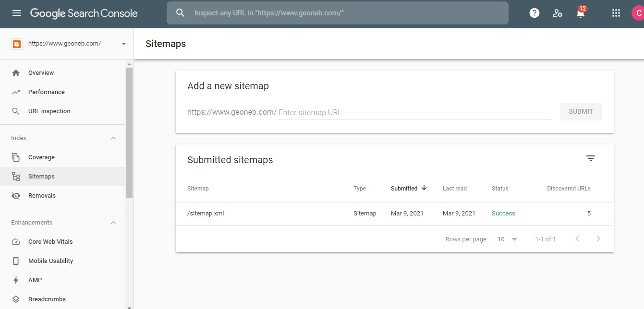The image size is (644, 309).
Task: Open the Google apps grid
Action: (x=616, y=13)
